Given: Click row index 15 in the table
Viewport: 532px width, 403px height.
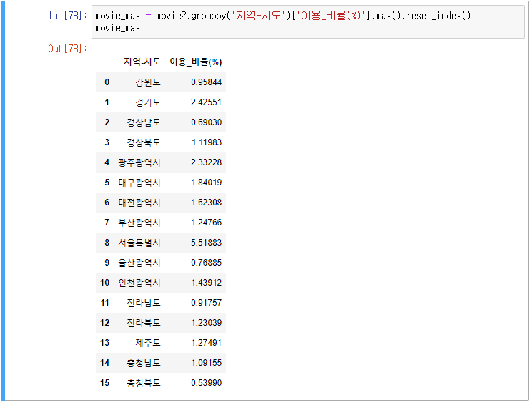Looking at the screenshot, I should pyautogui.click(x=104, y=383).
